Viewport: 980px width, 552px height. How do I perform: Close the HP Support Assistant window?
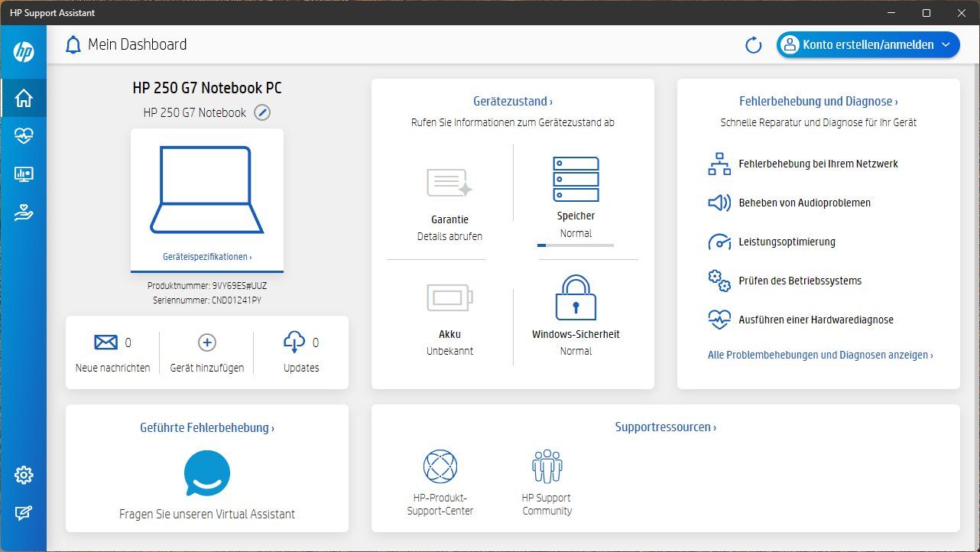point(961,13)
